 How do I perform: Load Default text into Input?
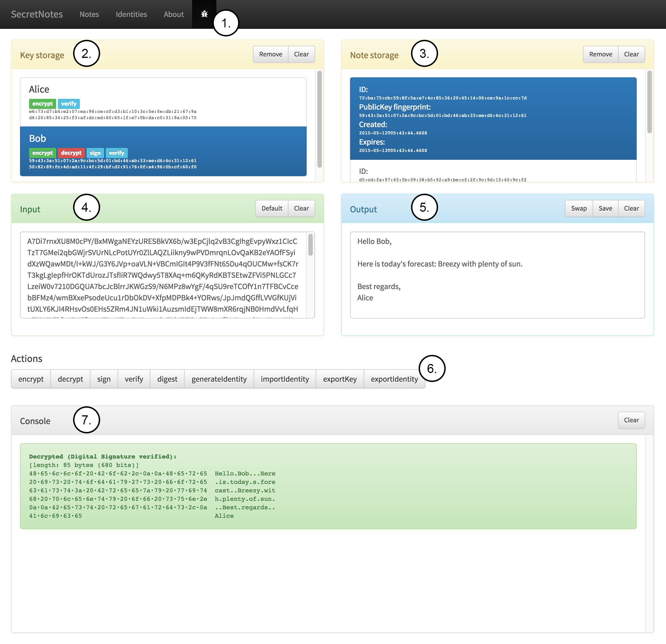(x=271, y=208)
